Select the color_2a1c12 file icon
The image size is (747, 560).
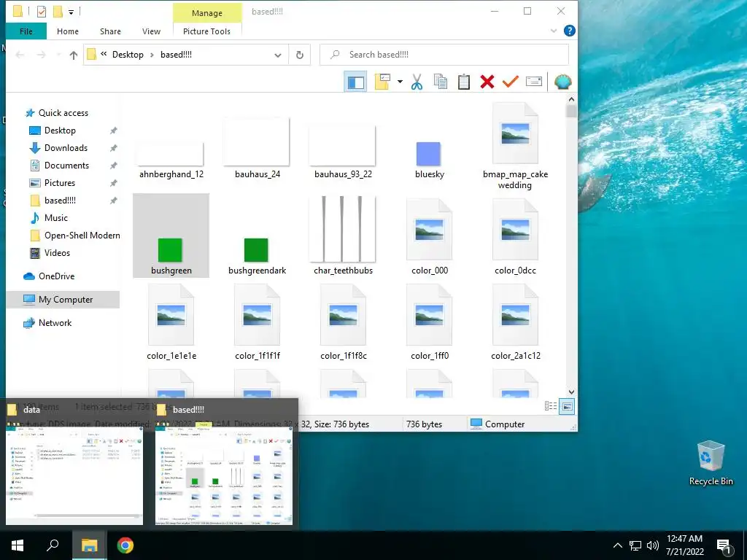click(516, 316)
